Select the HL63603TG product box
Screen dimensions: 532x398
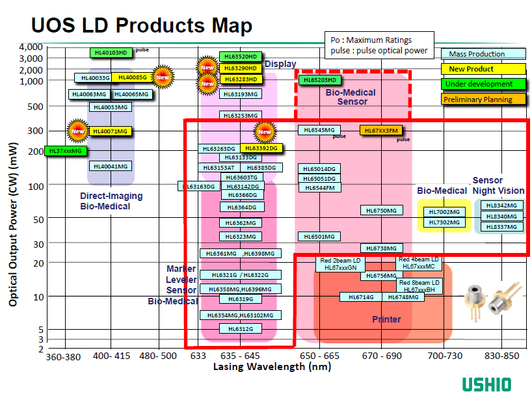tap(242, 177)
